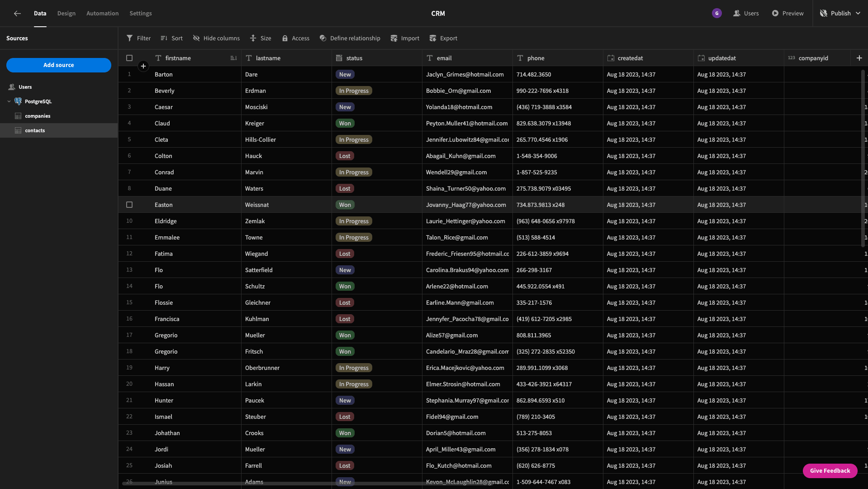This screenshot has width=868, height=489.
Task: Switch to the Settings tab
Action: point(141,14)
